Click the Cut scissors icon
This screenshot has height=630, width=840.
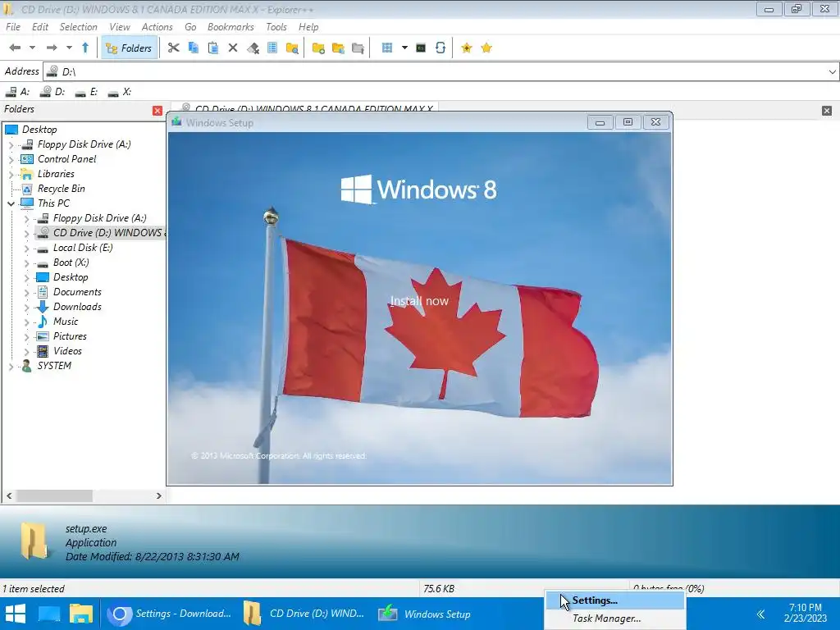tap(173, 48)
